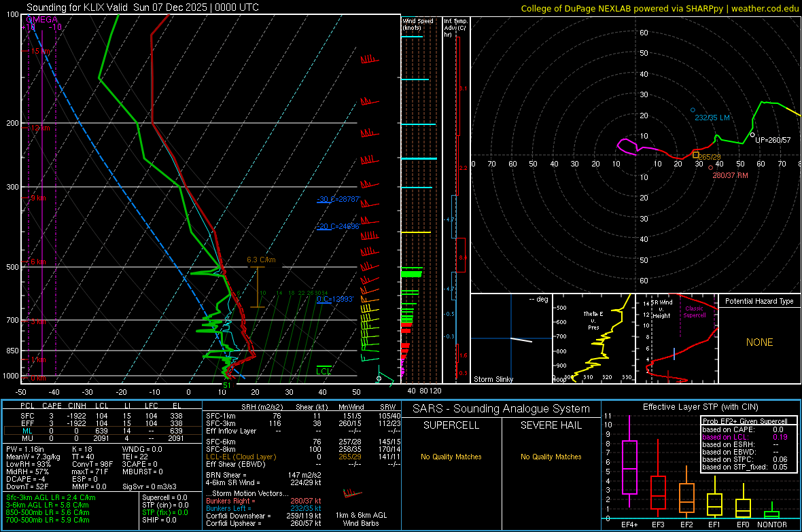Click the orange 6.3 C/km lapse rate bracket
The image size is (802, 532).
coord(258,287)
